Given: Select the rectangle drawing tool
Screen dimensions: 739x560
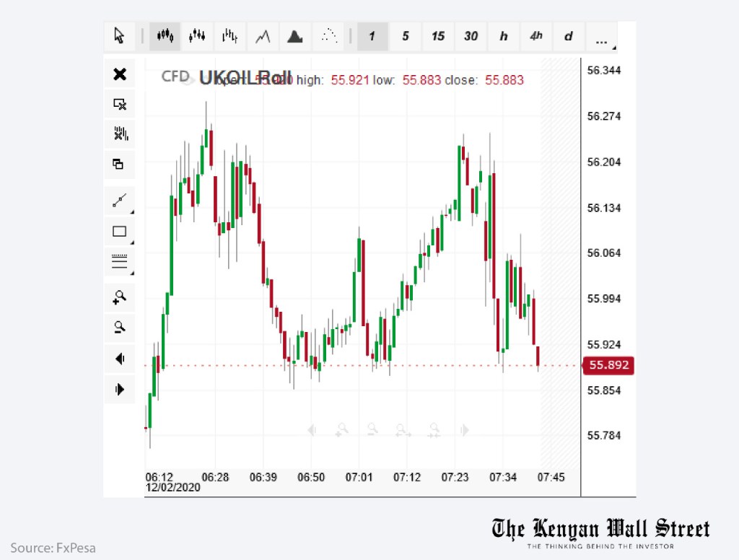Looking at the screenshot, I should 120,231.
